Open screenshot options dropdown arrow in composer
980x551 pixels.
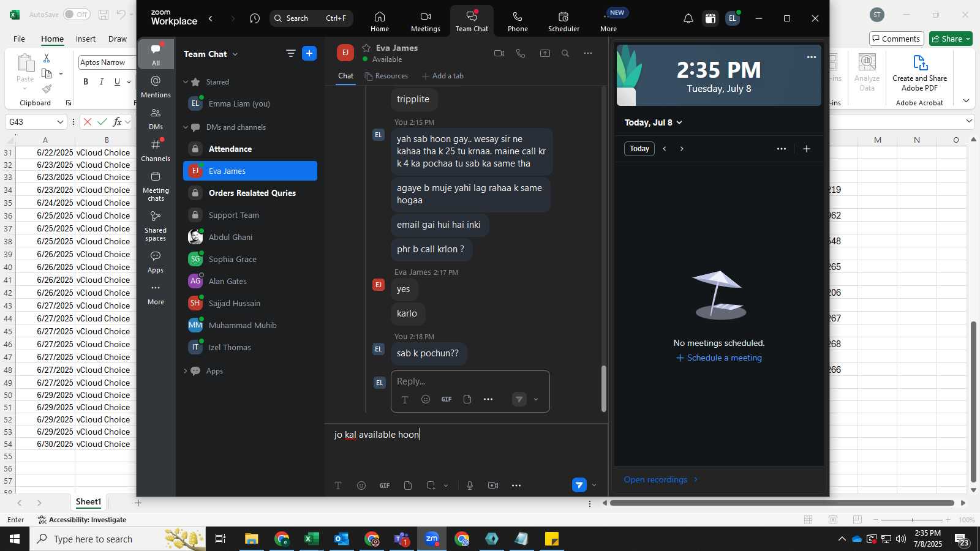[x=446, y=485]
